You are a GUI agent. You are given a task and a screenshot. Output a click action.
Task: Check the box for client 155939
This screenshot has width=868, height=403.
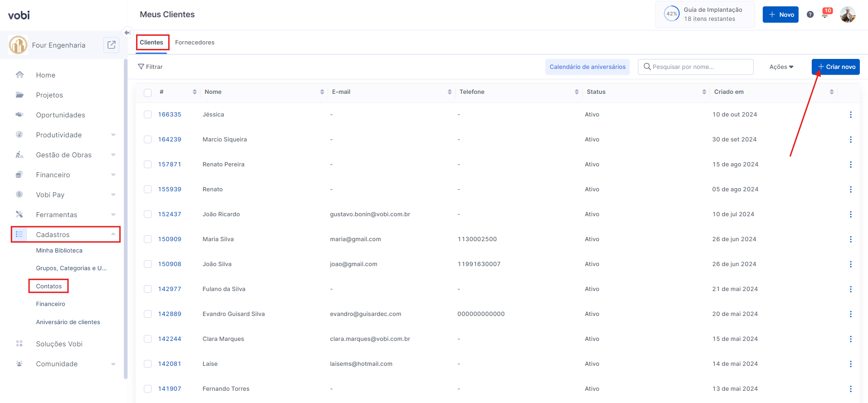[147, 189]
